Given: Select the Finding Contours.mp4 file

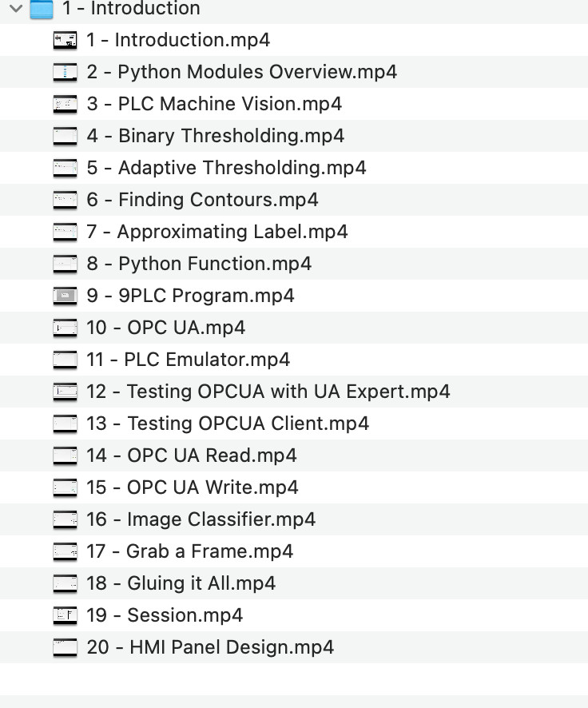Looking at the screenshot, I should (x=202, y=200).
